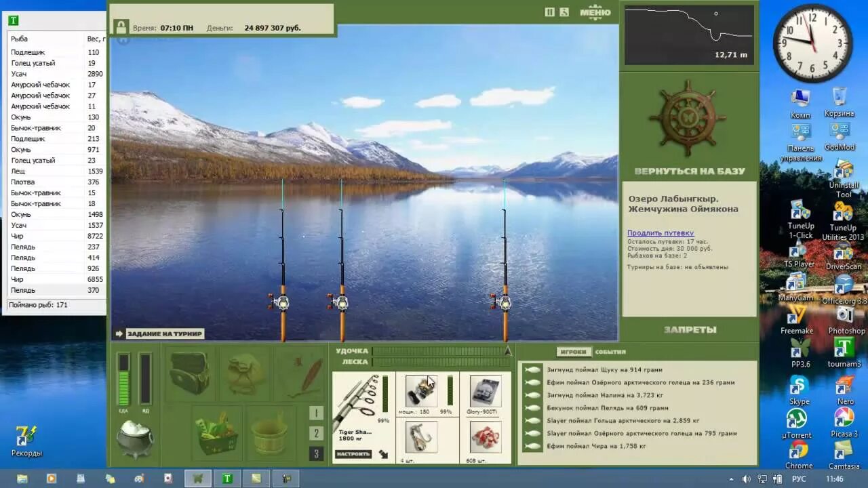Click НАСТРОИТЬ button under Tiger Shark rod
Image resolution: width=868 pixels, height=488 pixels.
tap(353, 454)
